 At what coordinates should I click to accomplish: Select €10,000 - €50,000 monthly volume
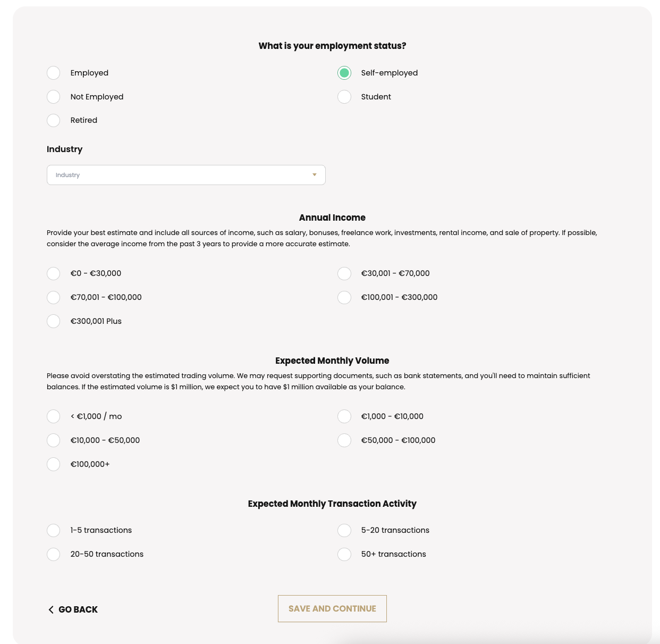click(54, 440)
